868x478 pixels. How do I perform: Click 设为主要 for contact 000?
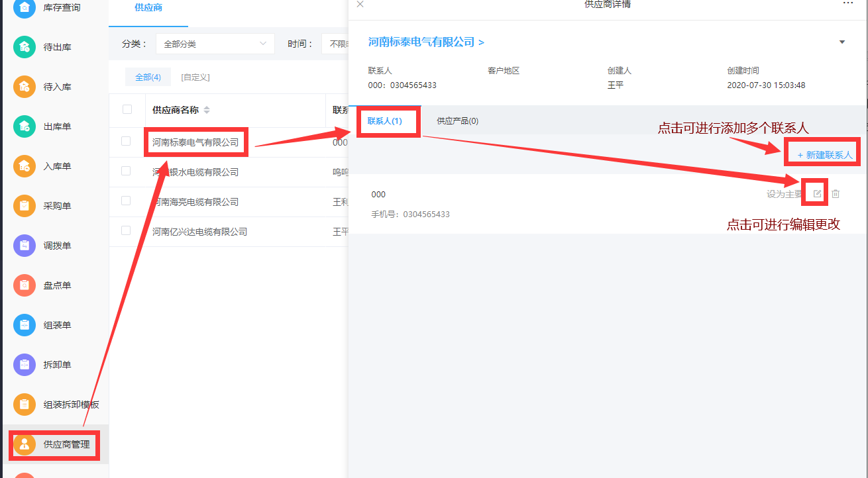tap(785, 195)
